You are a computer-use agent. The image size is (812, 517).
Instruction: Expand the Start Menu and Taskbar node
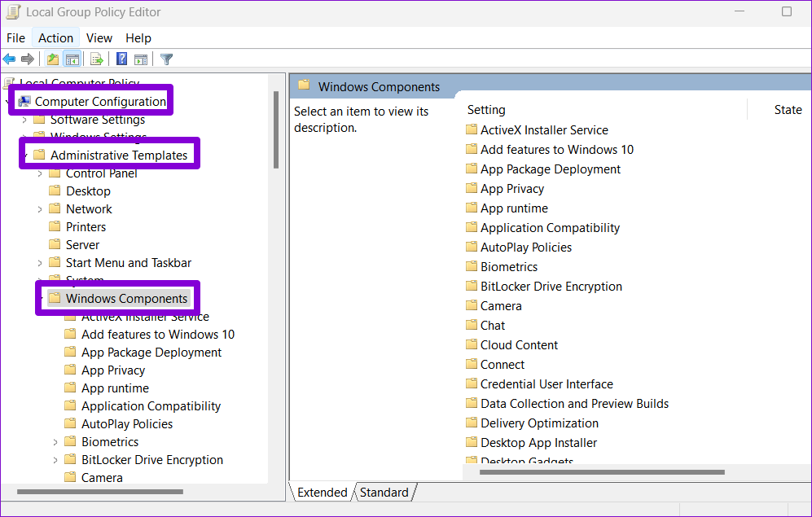(40, 264)
